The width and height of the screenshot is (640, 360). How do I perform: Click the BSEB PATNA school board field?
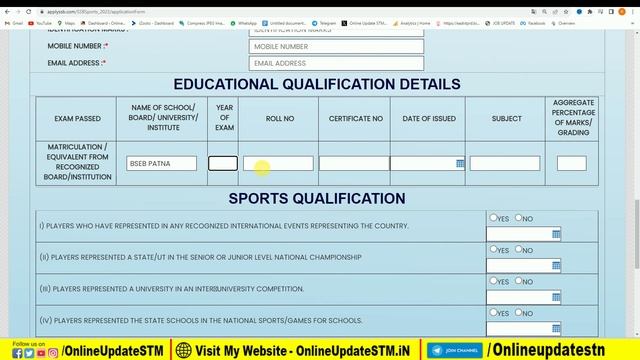click(161, 163)
